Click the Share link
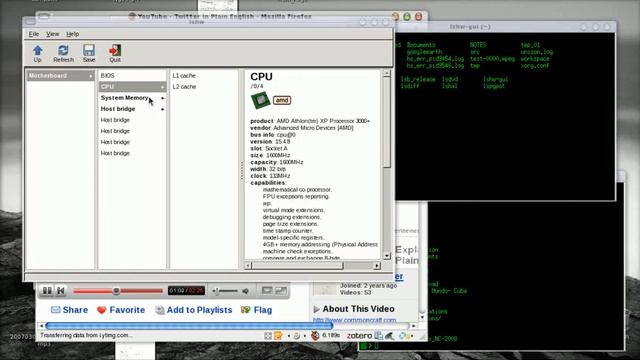Viewport: 640px width, 360px height. pos(75,310)
